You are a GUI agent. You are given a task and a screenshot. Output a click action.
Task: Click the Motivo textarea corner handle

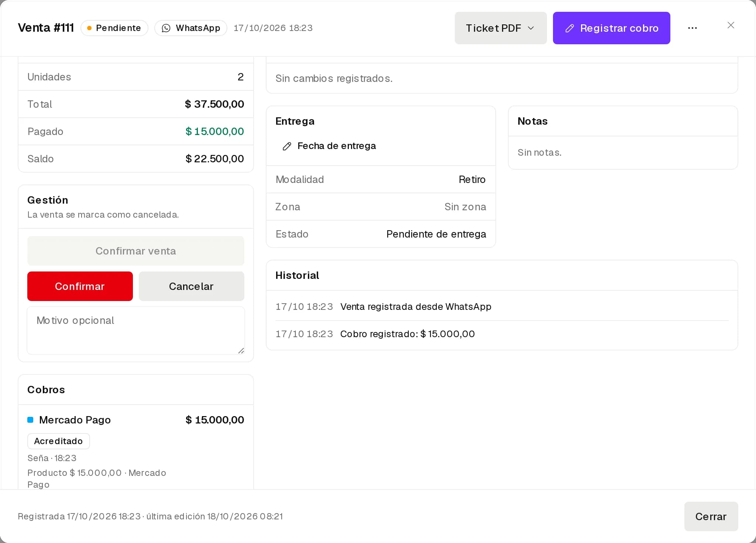pyautogui.click(x=241, y=351)
